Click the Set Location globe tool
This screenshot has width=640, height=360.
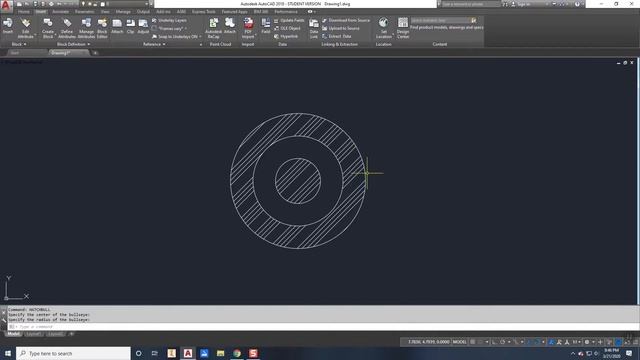pyautogui.click(x=384, y=28)
